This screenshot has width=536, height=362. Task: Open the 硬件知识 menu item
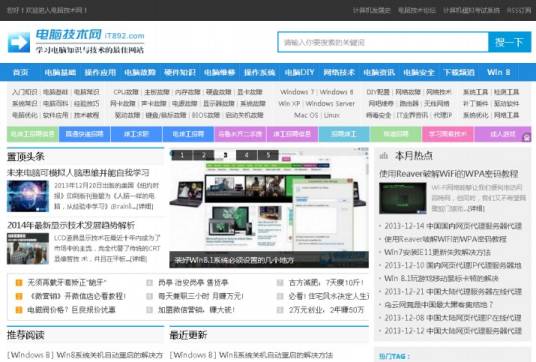180,72
